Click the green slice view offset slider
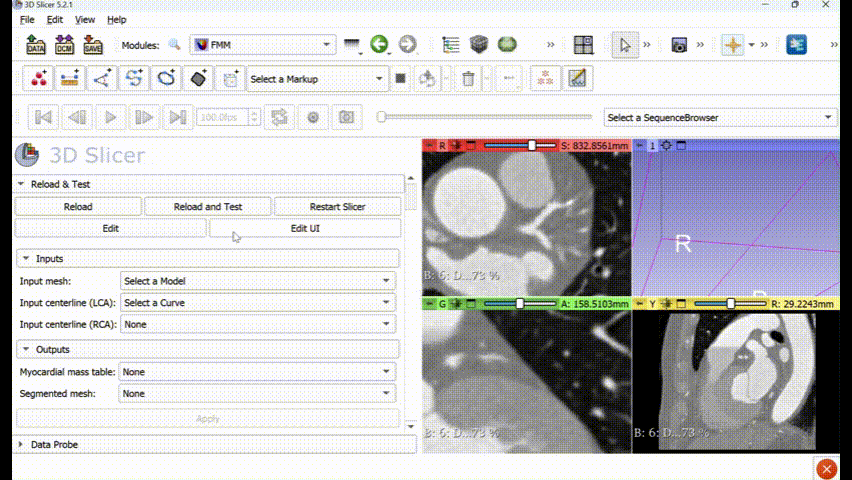Image resolution: width=852 pixels, height=480 pixels. click(x=520, y=303)
